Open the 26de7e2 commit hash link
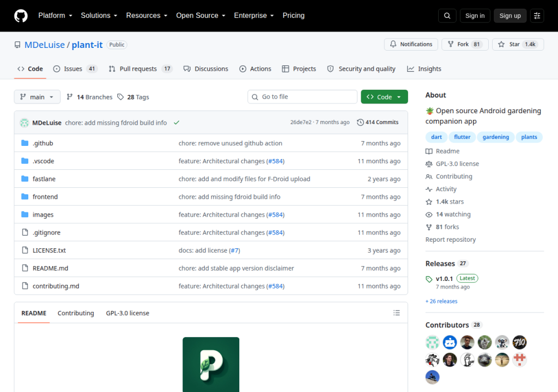The height and width of the screenshot is (392, 558). coord(301,122)
